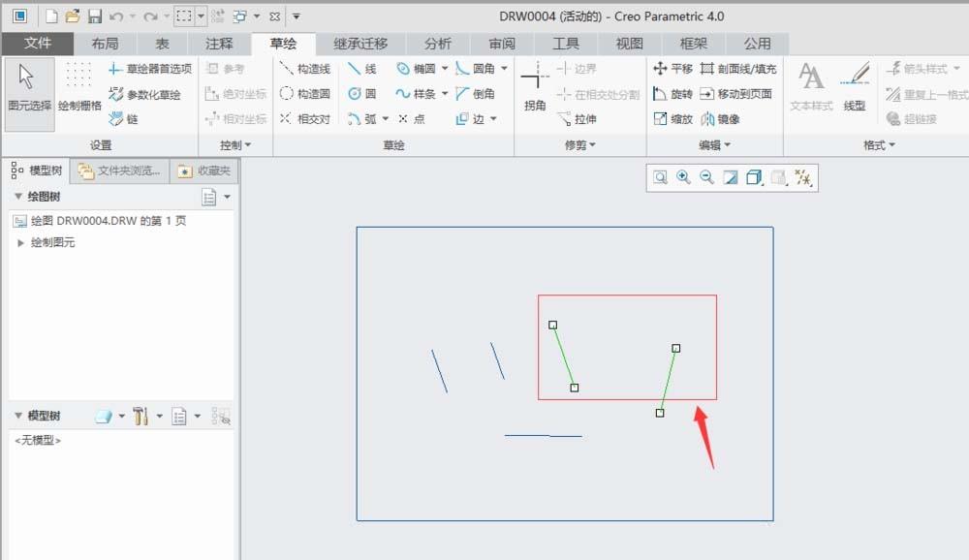Select the 线 (Line) sketch tool
The height and width of the screenshot is (560, 969).
click(x=362, y=69)
